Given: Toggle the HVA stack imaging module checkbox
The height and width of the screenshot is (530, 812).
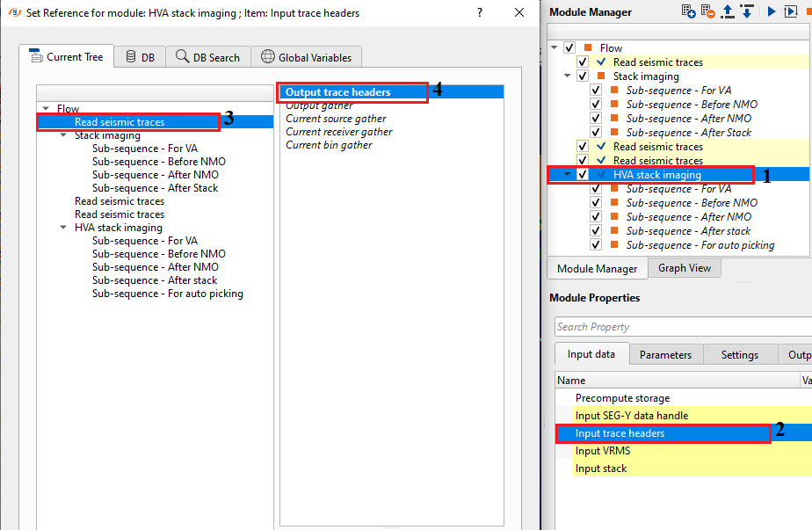Looking at the screenshot, I should coord(583,175).
